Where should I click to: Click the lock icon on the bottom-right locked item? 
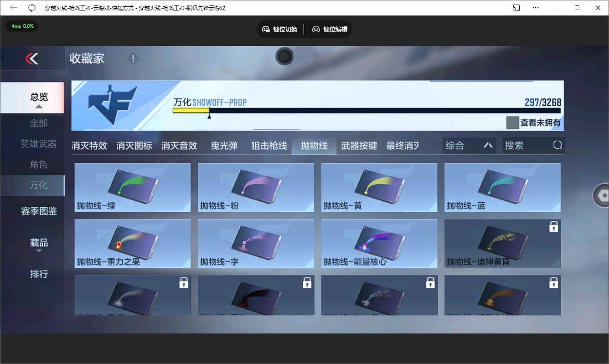pos(554,282)
